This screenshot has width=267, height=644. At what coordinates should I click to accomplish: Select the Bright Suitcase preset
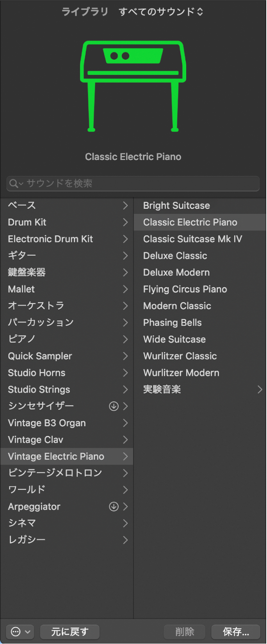[176, 205]
